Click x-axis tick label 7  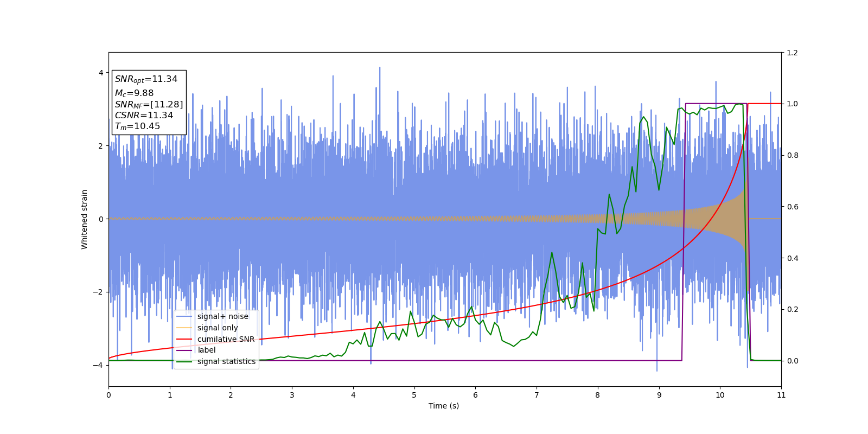click(x=537, y=395)
